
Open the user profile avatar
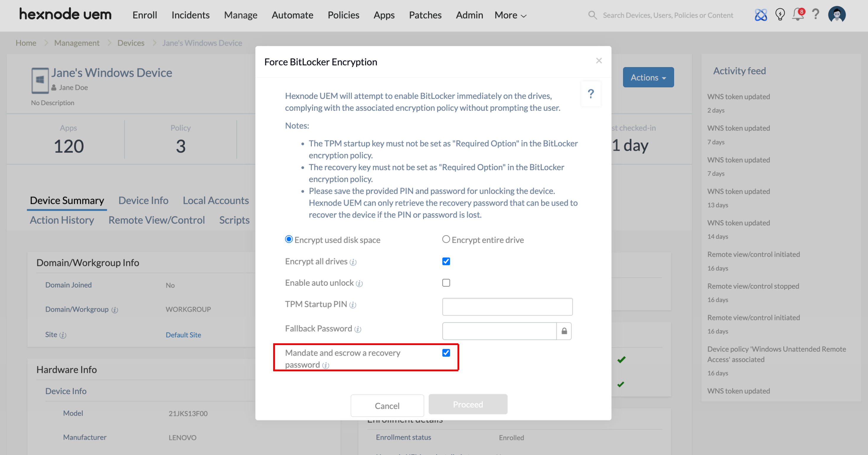point(837,14)
